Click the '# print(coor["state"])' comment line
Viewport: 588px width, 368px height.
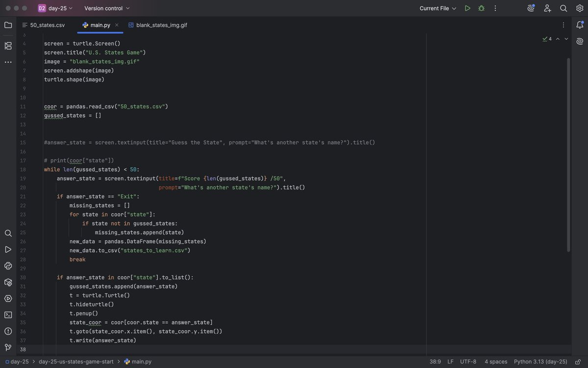[79, 160]
